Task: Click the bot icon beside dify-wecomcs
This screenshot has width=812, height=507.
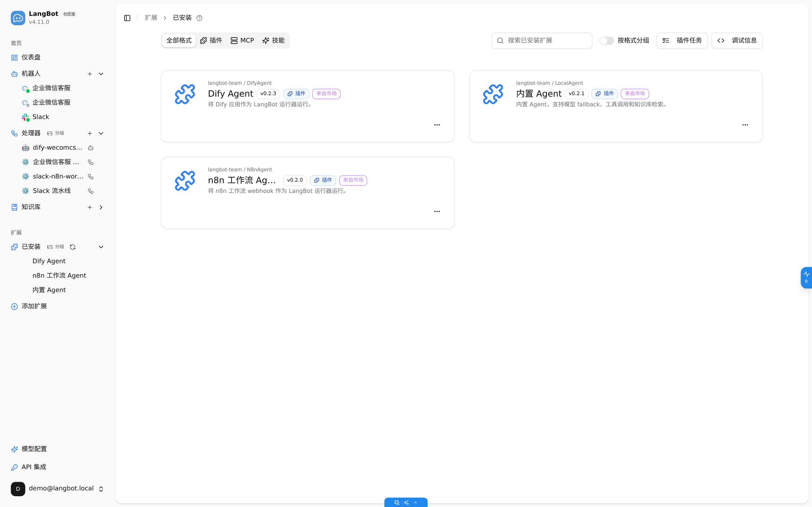Action: 91,148
